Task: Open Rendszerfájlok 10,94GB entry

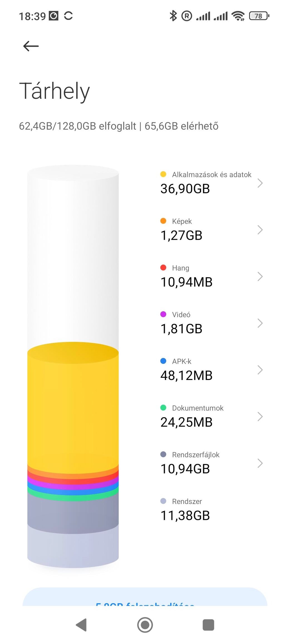Action: tap(212, 463)
